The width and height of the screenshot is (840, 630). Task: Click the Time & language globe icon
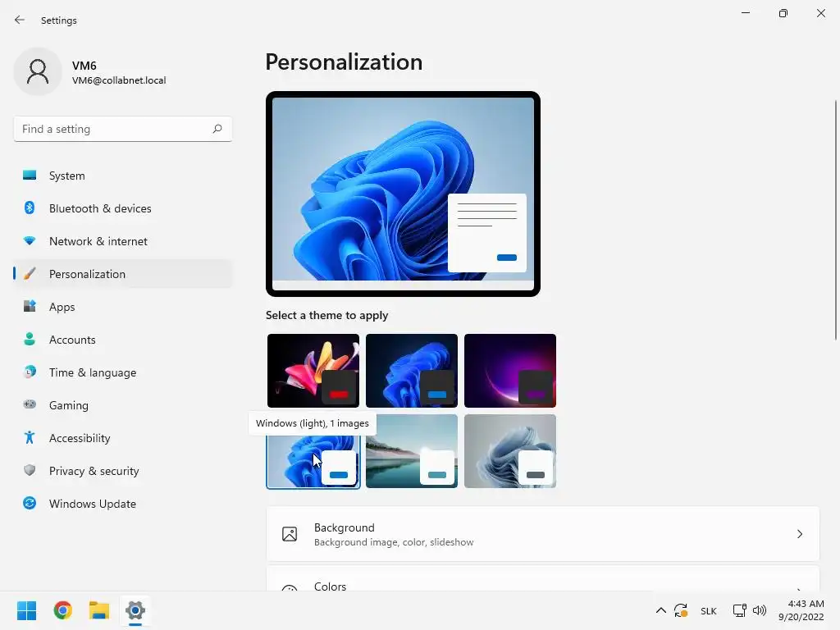point(30,372)
